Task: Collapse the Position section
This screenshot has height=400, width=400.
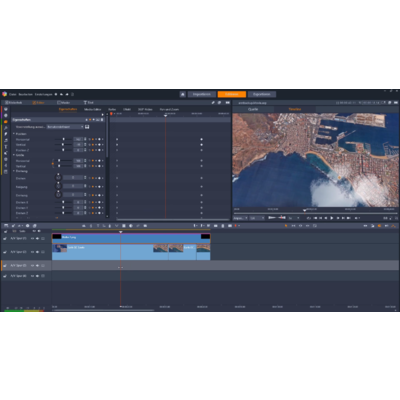Action: (x=14, y=134)
